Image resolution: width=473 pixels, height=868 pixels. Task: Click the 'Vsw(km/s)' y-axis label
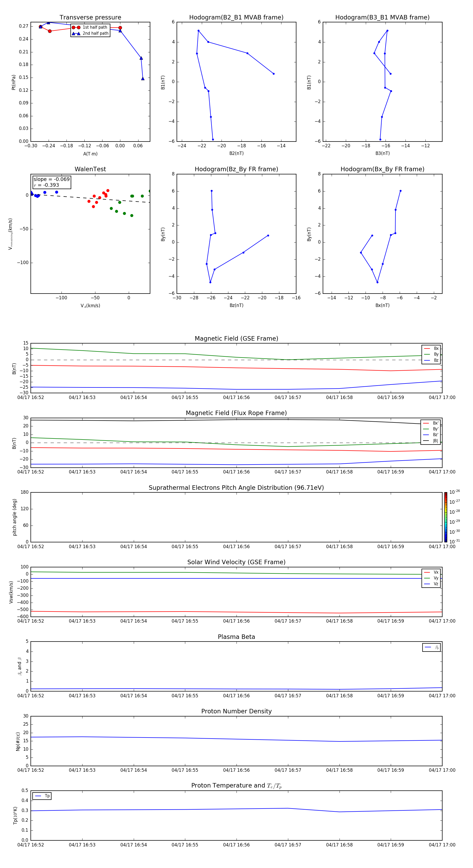[x=11, y=592]
